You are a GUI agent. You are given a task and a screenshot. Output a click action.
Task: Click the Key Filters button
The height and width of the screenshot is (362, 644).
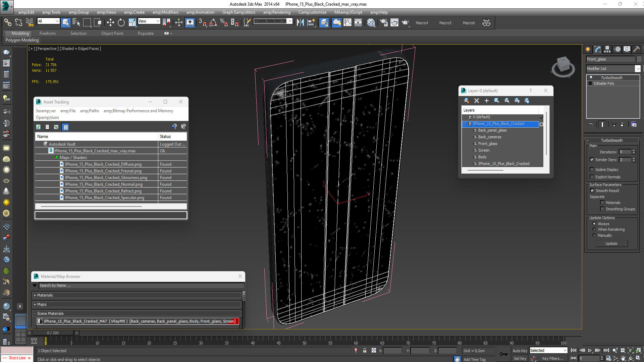pyautogui.click(x=552, y=358)
